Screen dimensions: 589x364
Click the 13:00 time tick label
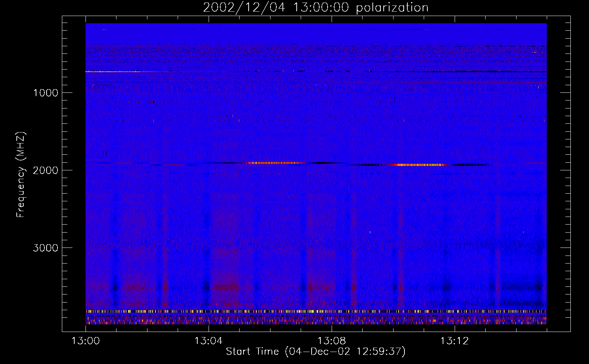86,341
